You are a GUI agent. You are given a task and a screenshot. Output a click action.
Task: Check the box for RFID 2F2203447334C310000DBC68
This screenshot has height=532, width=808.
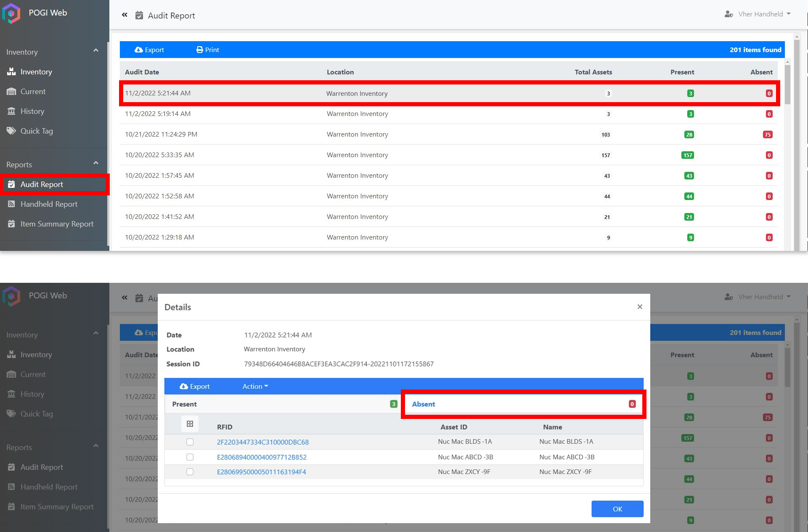(x=190, y=442)
